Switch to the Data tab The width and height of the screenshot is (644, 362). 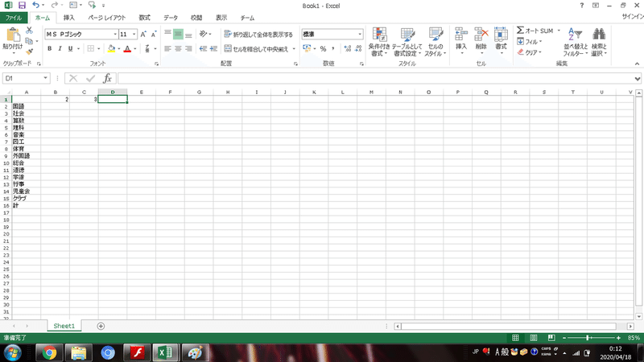pos(171,18)
